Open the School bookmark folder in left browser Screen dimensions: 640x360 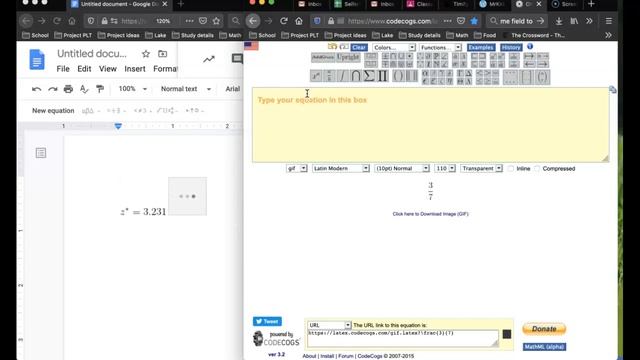tap(36, 36)
